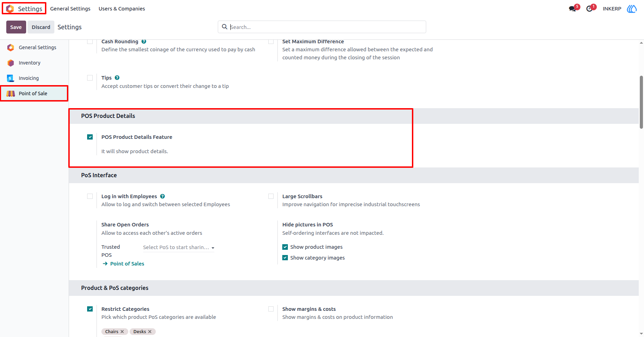
Task: Click the Settings app logo icon
Action: point(10,9)
